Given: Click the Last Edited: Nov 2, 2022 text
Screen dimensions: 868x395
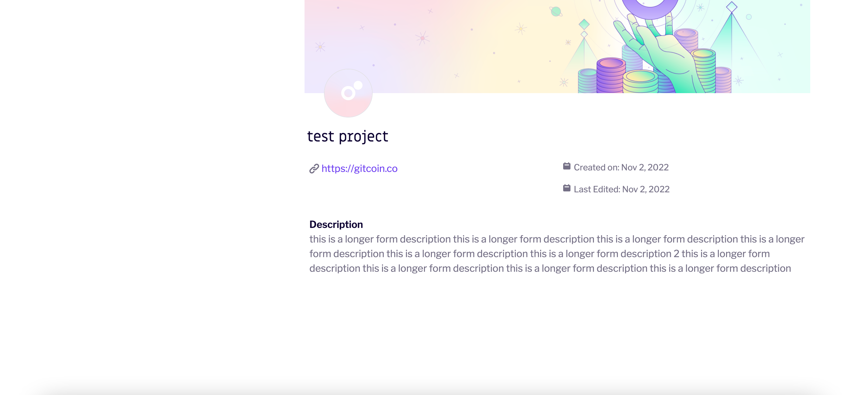Looking at the screenshot, I should coord(622,189).
